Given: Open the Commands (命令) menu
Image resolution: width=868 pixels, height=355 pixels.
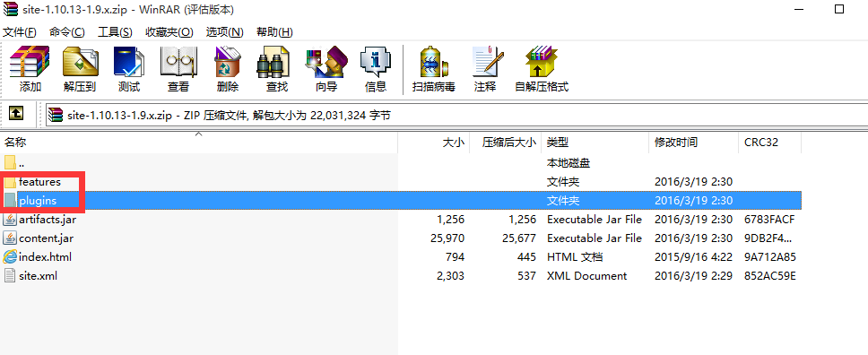Looking at the screenshot, I should pyautogui.click(x=67, y=31).
